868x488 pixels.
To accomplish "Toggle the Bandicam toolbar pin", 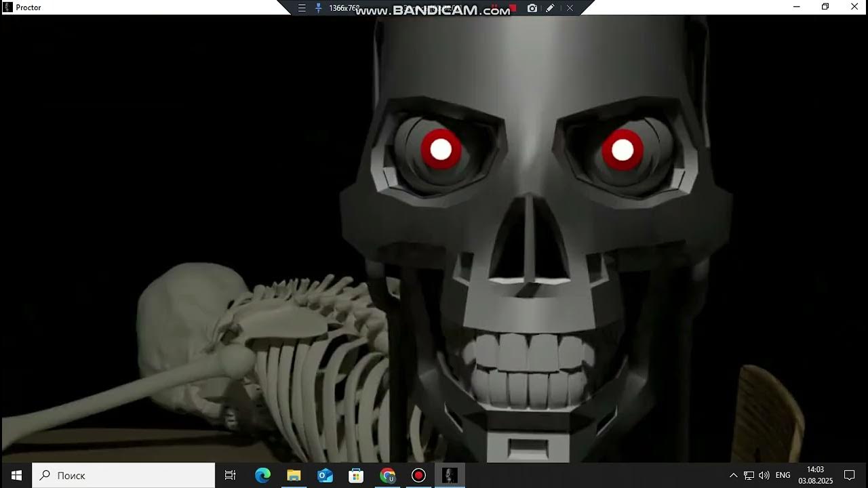I will (318, 8).
